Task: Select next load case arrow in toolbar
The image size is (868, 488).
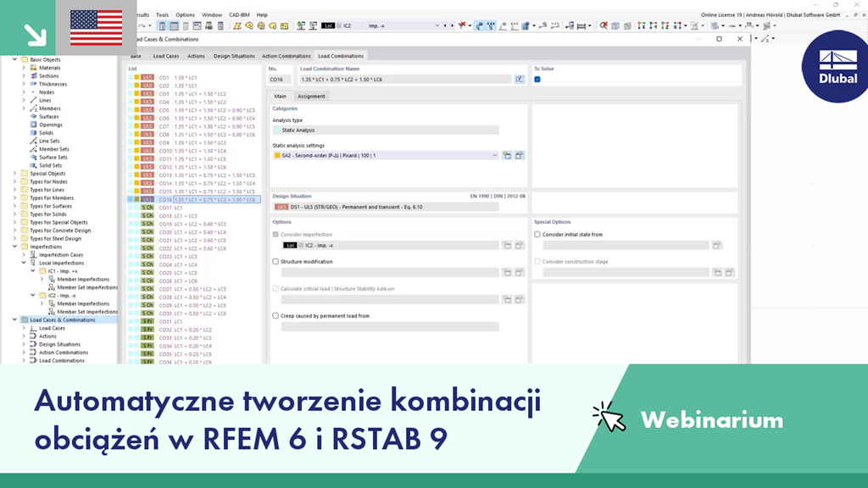Action: tap(452, 25)
